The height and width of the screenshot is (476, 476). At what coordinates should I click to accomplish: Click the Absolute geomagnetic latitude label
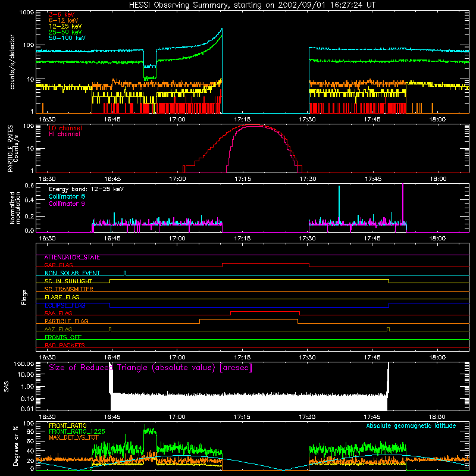411,426
